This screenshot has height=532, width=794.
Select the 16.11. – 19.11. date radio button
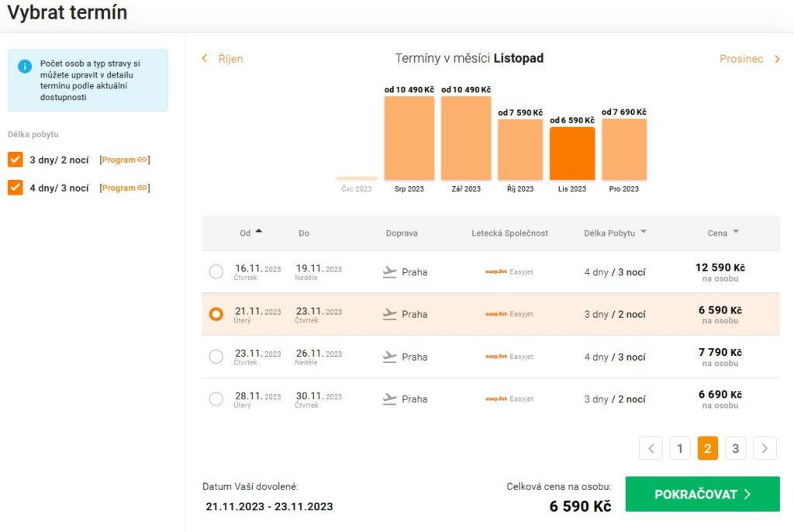click(216, 272)
